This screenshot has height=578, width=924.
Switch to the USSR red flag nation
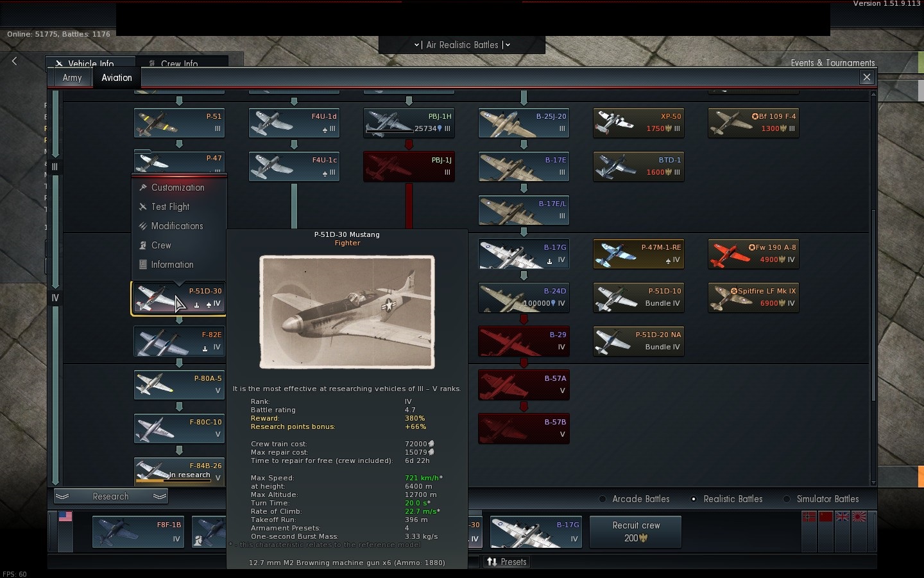825,517
